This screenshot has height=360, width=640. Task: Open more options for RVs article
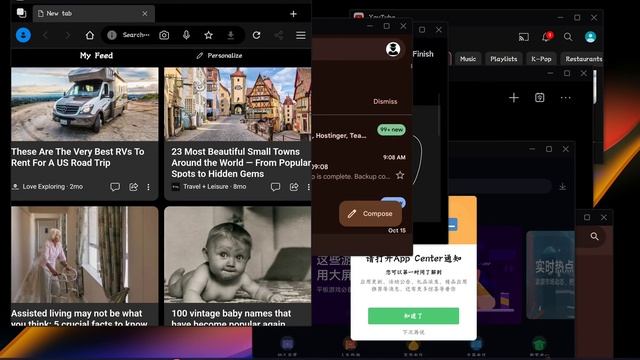click(148, 187)
